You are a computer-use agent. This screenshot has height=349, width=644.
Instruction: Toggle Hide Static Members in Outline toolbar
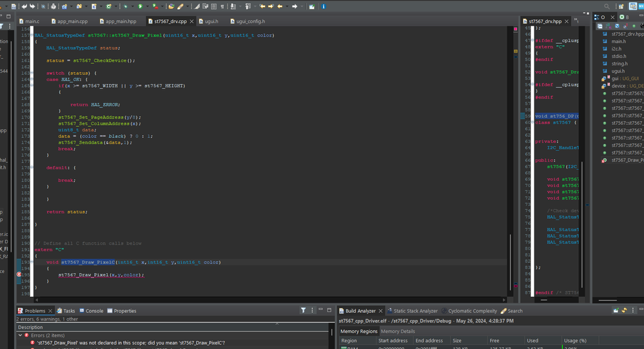(625, 26)
